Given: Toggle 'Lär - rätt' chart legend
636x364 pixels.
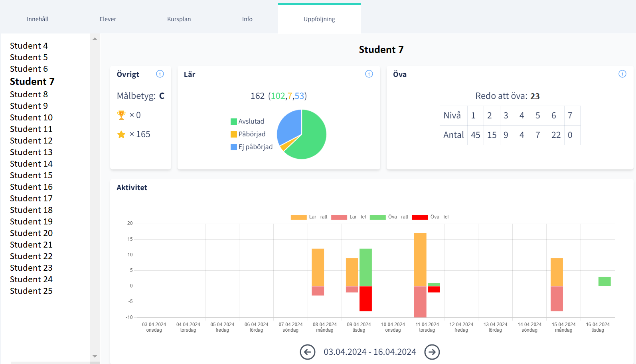Looking at the screenshot, I should [309, 217].
